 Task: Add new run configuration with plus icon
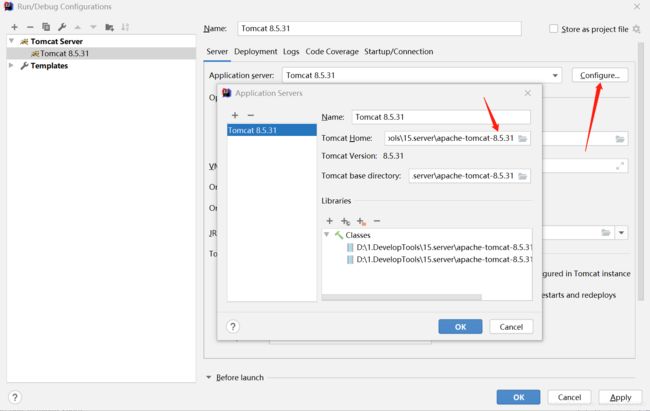pos(15,27)
